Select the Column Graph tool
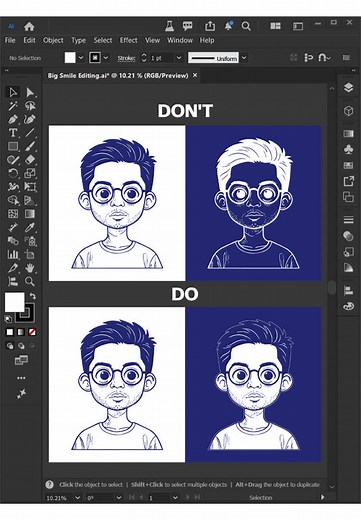 [13, 254]
